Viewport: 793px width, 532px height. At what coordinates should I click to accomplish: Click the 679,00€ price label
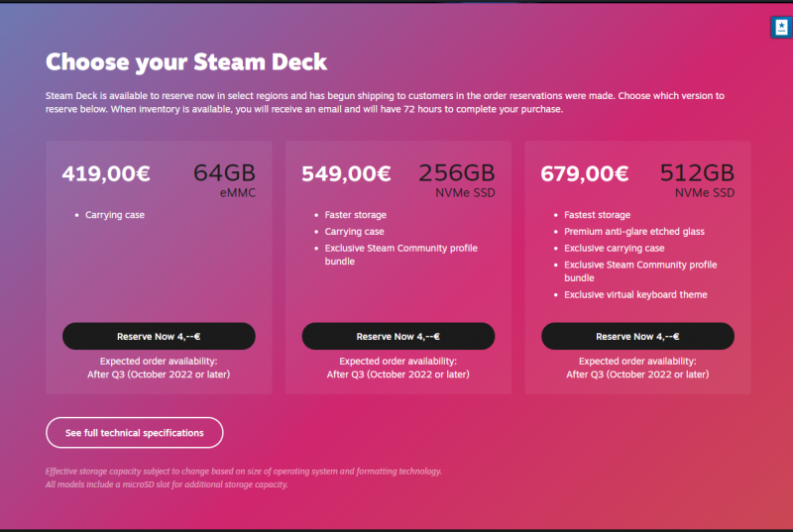click(585, 174)
